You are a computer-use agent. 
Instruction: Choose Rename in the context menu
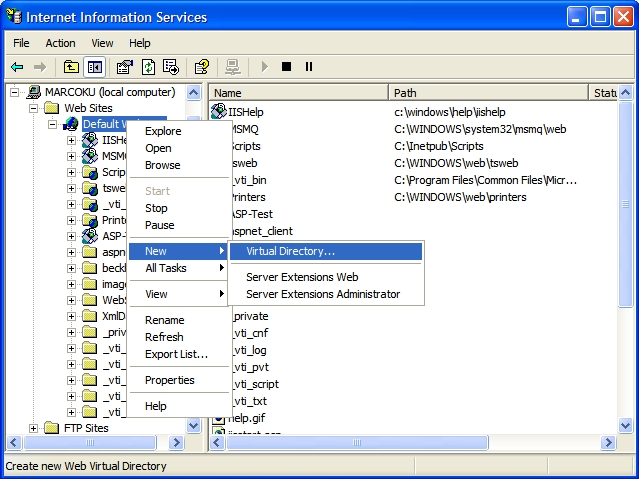pos(179,320)
